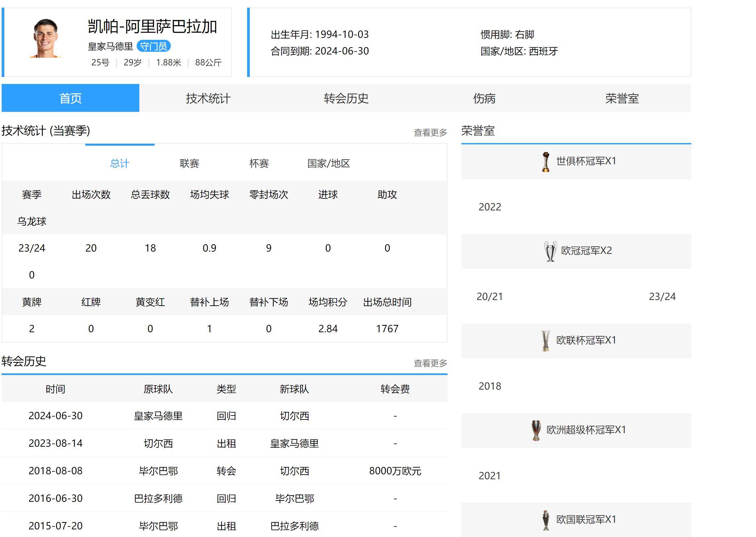Click the player name 凯帕-阿里萨巴拉加
Image resolution: width=756 pixels, height=537 pixels.
(152, 26)
